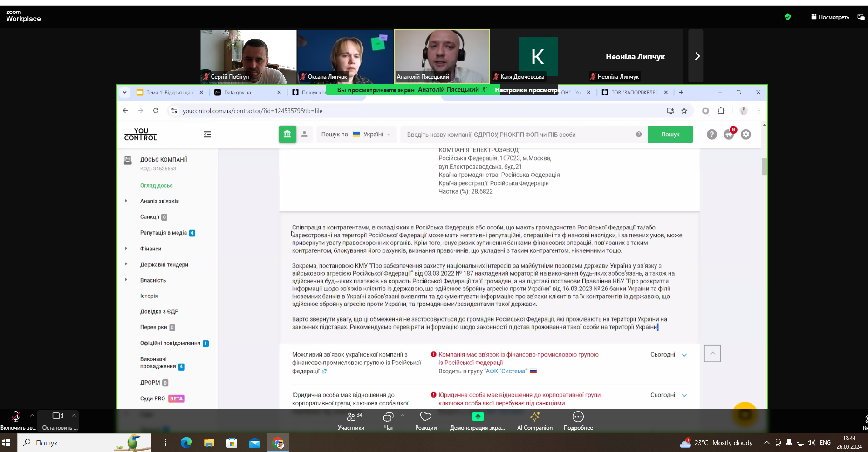Stop video in Zoom toolbar

(x=58, y=421)
